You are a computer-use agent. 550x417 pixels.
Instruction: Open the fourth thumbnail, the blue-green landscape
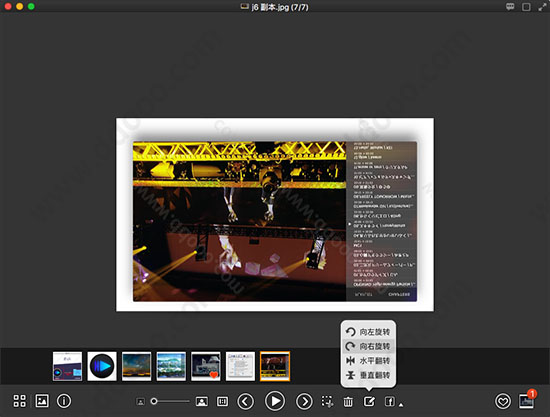tap(171, 366)
